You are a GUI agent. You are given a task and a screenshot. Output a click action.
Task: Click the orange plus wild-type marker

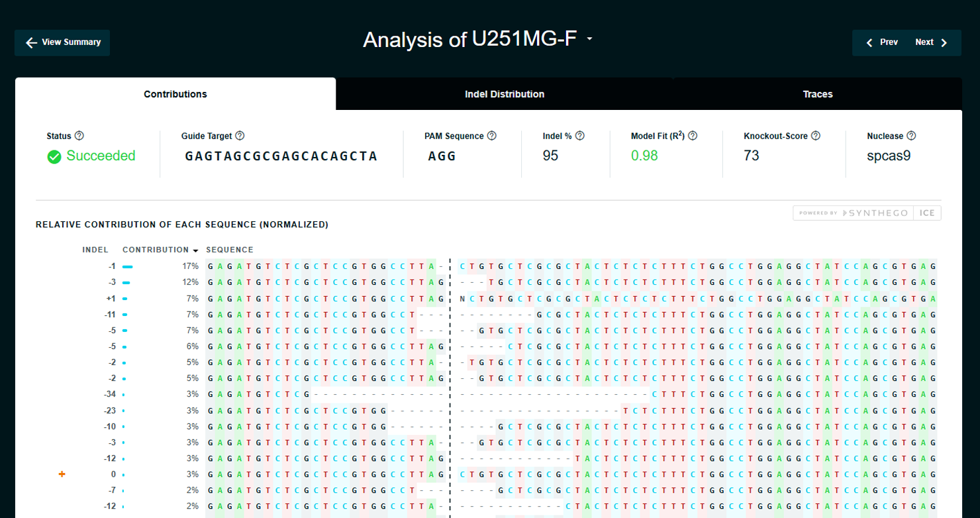(62, 474)
